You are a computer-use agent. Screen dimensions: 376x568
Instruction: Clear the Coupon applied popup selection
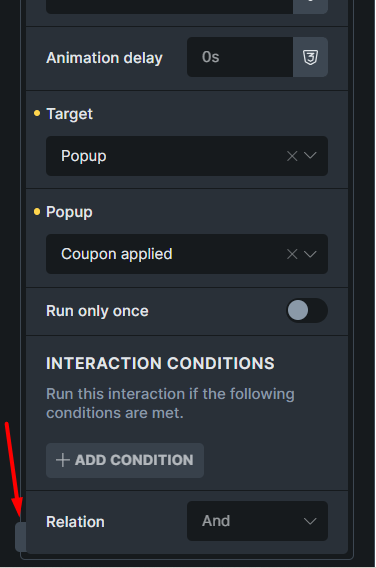[292, 254]
